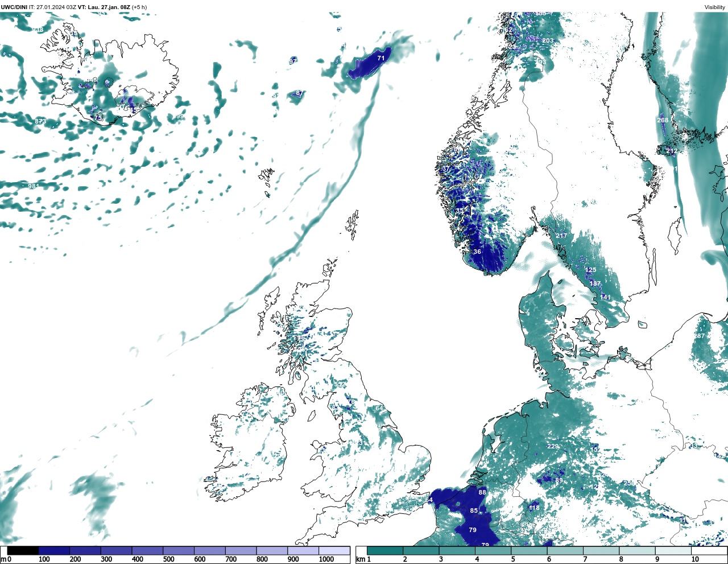
Task: Click the '118' value on the map
Action: tap(534, 508)
